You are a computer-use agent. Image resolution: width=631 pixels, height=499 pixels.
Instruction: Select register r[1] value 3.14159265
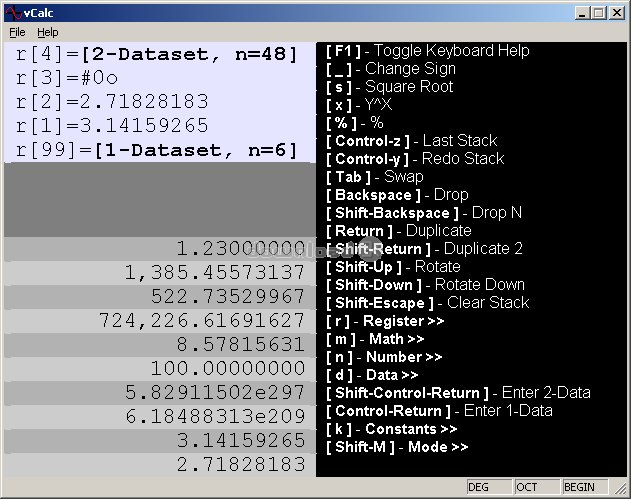coord(112,126)
